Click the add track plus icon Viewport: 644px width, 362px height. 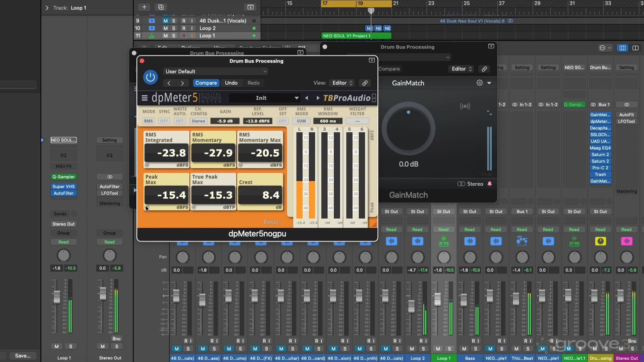pos(144,7)
